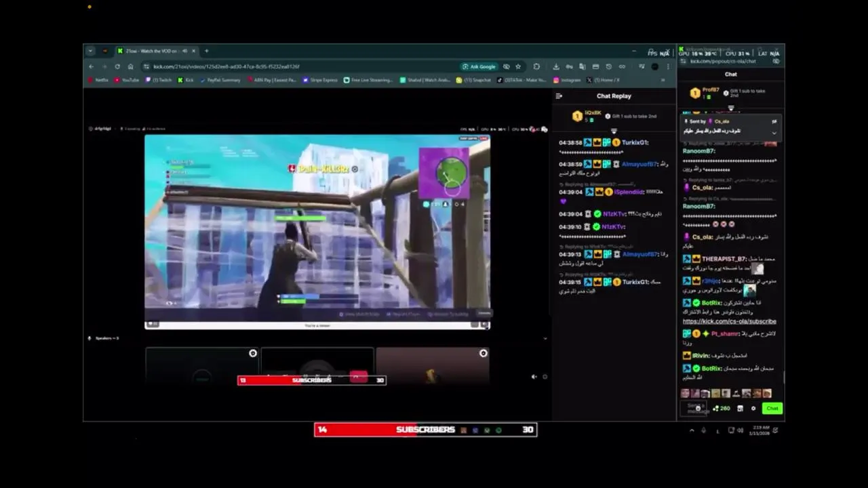The width and height of the screenshot is (868, 488).
Task: Show hidden system tray icons chevron
Action: pyautogui.click(x=692, y=430)
